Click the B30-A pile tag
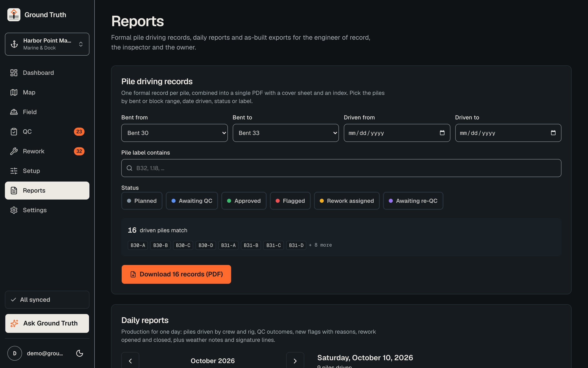Screen dimensions: 588x368 click(138, 245)
